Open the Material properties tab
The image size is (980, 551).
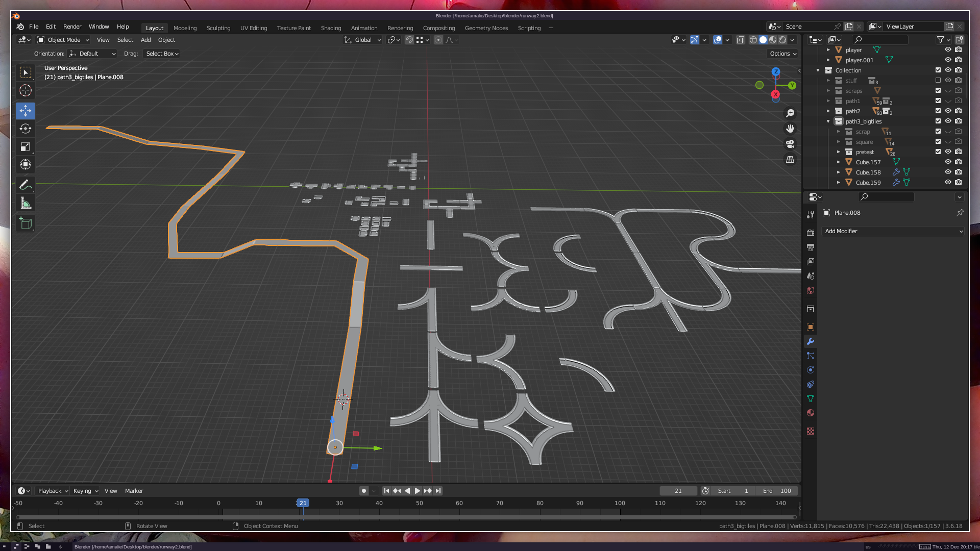point(811,413)
